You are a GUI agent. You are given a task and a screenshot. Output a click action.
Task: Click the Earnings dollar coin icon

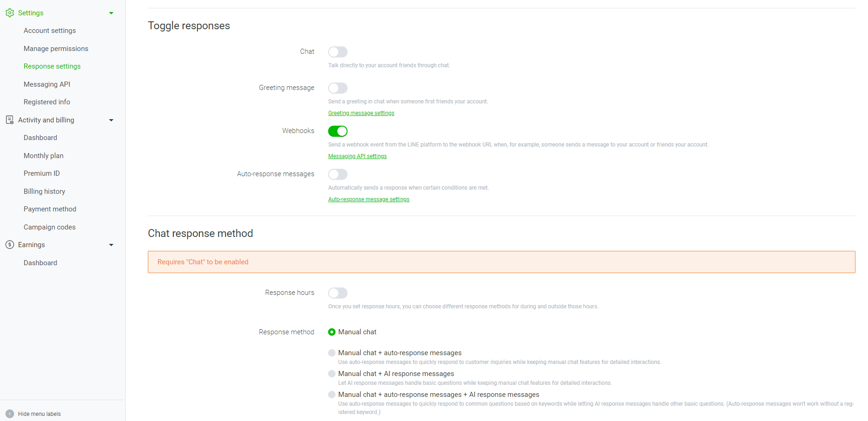pos(10,245)
